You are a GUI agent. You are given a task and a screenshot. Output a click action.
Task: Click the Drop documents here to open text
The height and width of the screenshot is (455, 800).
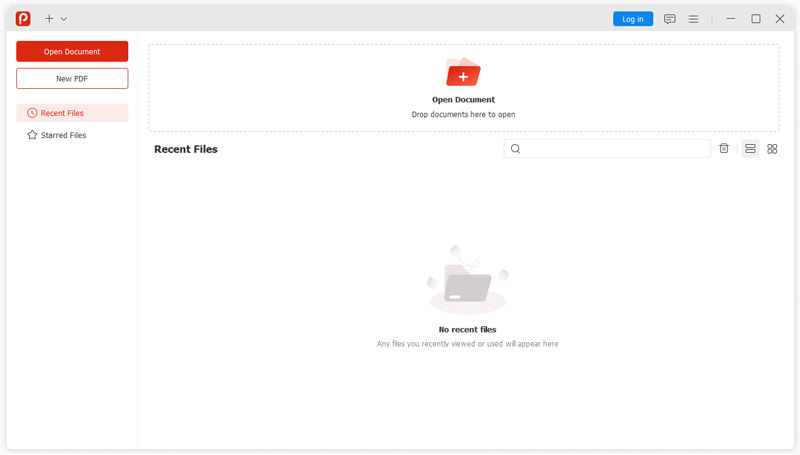coord(463,115)
